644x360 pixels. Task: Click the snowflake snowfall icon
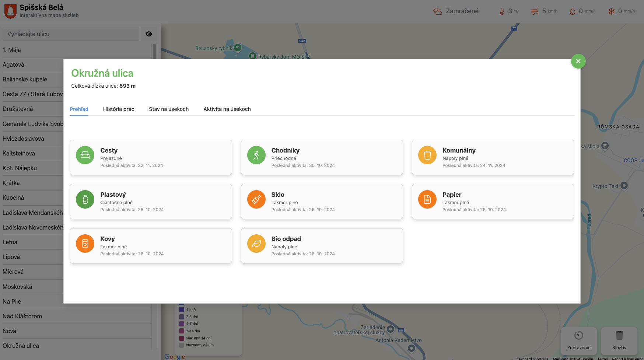tap(611, 11)
